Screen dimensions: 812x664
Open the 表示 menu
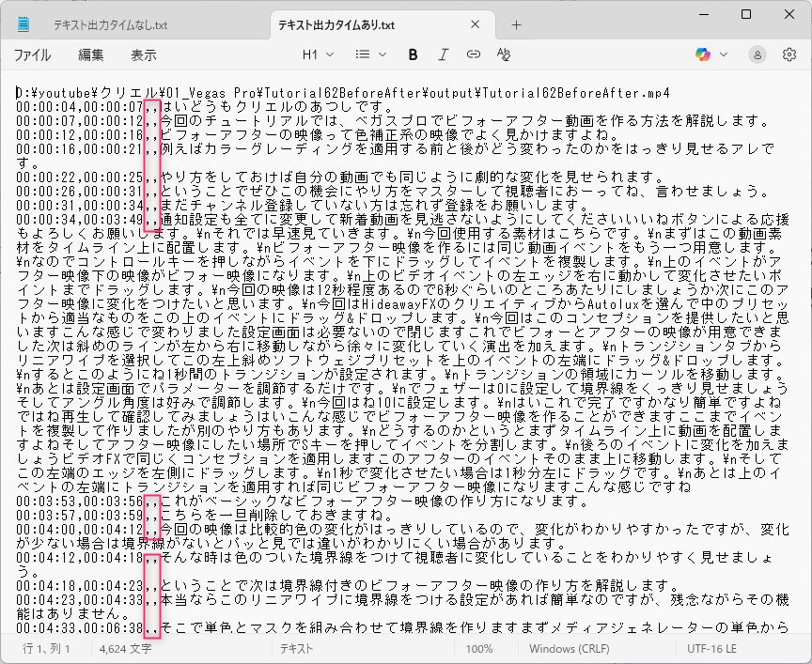click(x=143, y=55)
